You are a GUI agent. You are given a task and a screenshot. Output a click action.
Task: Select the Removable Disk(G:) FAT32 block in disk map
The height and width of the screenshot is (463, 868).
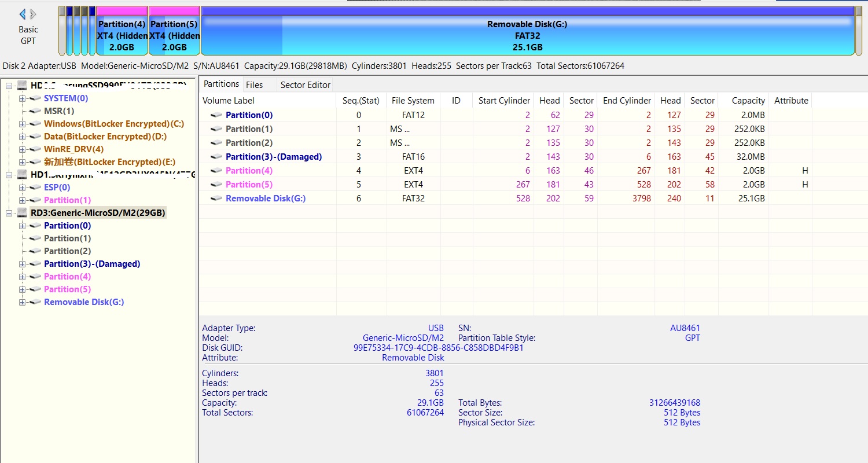tap(527, 35)
